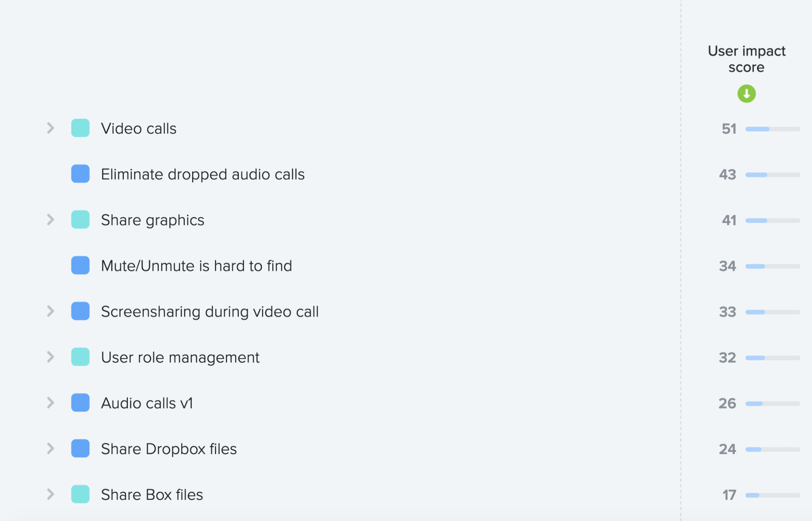Click the blue square next to Screensharing during video call
Screen dimensions: 812x521
pyautogui.click(x=80, y=311)
